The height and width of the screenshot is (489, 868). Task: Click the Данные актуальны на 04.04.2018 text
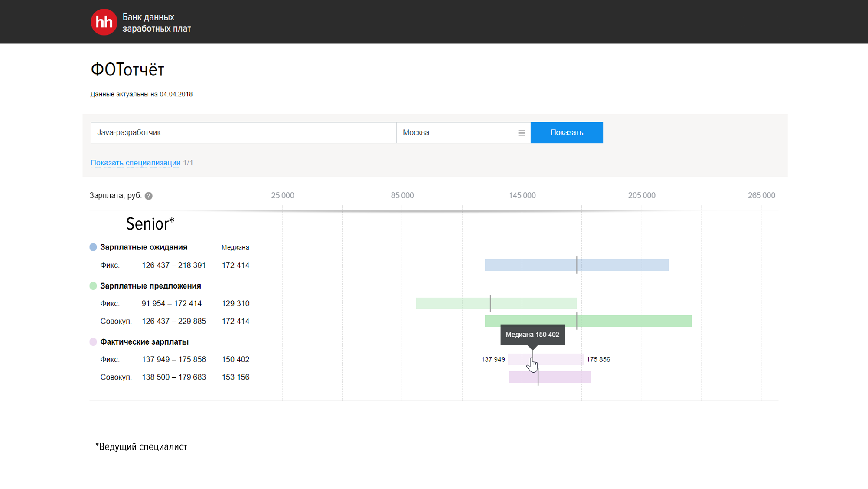(141, 94)
